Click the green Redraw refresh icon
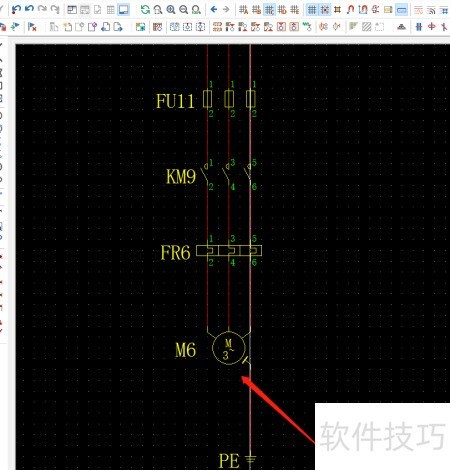Screen dimensions: 450x470 (145, 9)
